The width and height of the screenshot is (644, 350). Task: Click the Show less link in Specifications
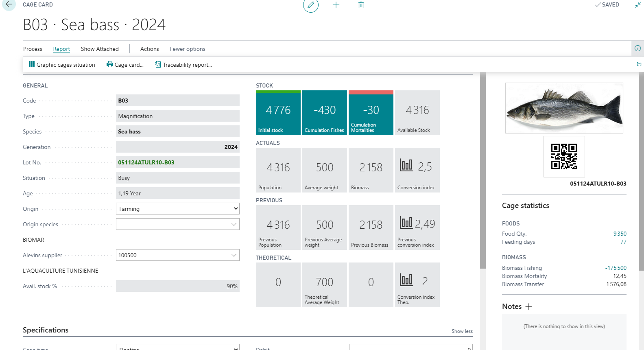coord(462,331)
